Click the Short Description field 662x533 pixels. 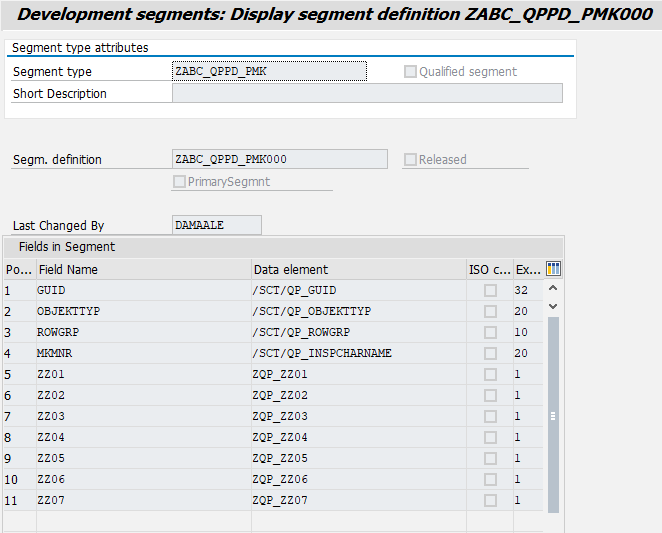[367, 94]
